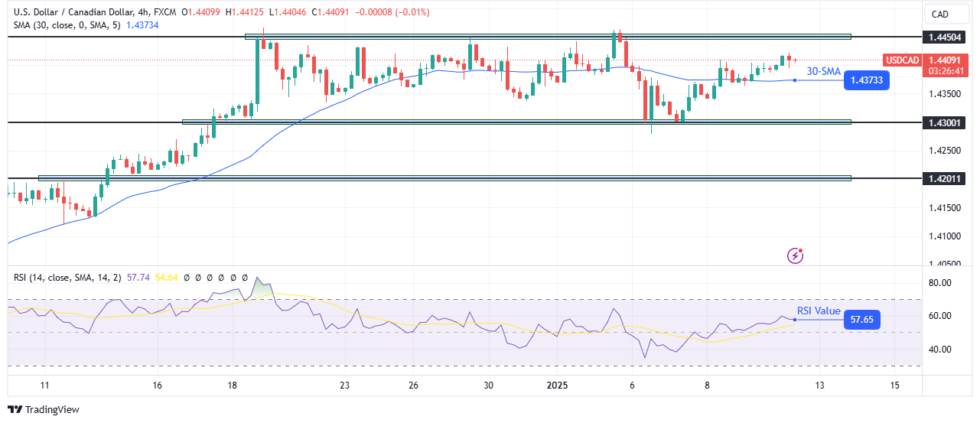
Task: Click the 1.42500 price axis tick
Action: tap(946, 151)
